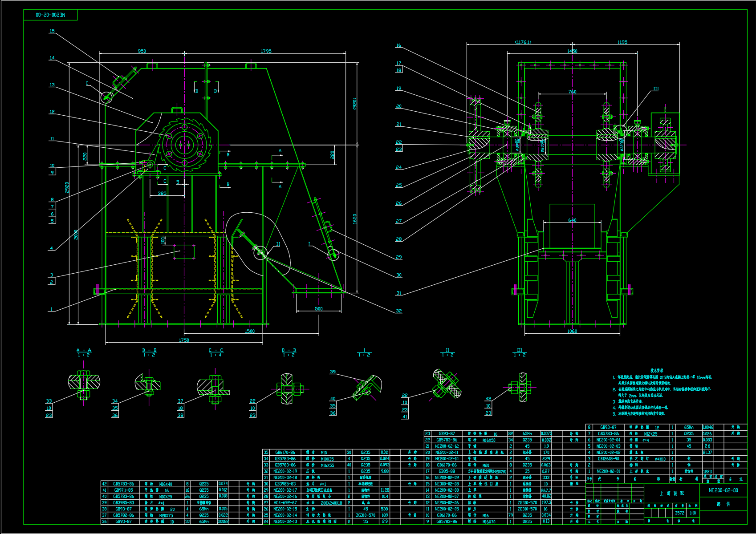
Task: Click balloon 32 at the front view bottom
Action: click(398, 311)
